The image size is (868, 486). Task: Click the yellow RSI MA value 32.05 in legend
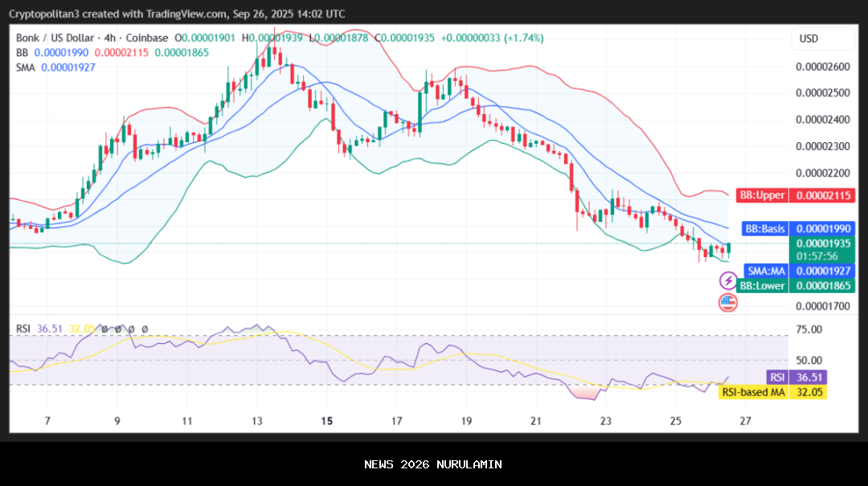82,329
